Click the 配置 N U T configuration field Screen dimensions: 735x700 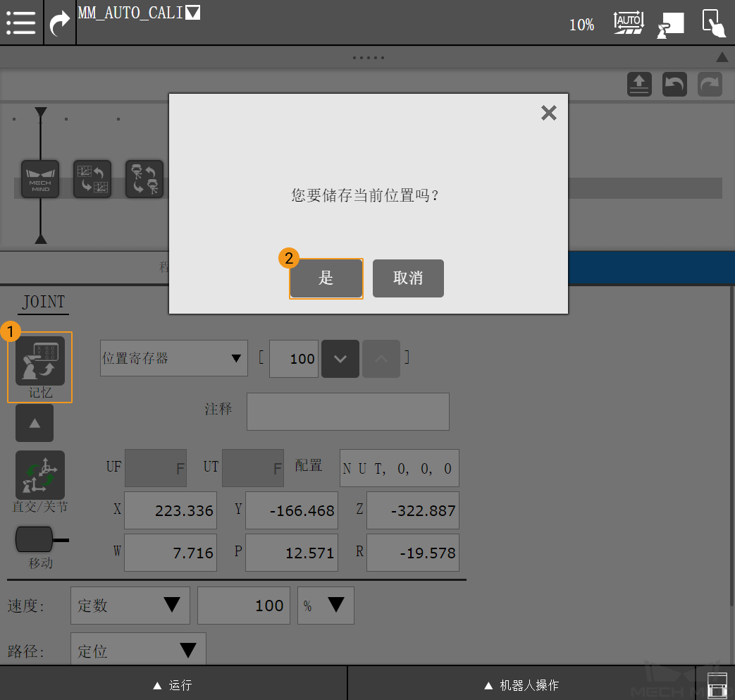[x=400, y=468]
